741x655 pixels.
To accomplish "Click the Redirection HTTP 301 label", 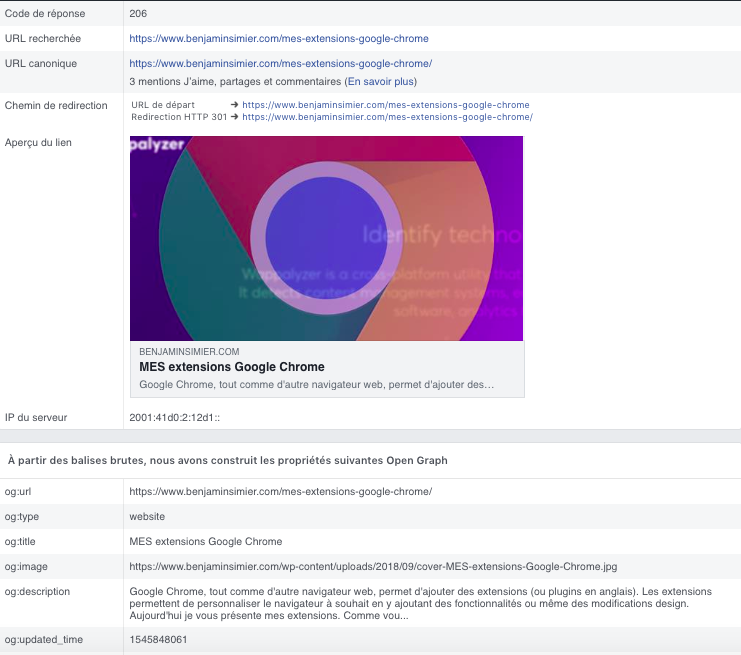I will click(x=179, y=117).
